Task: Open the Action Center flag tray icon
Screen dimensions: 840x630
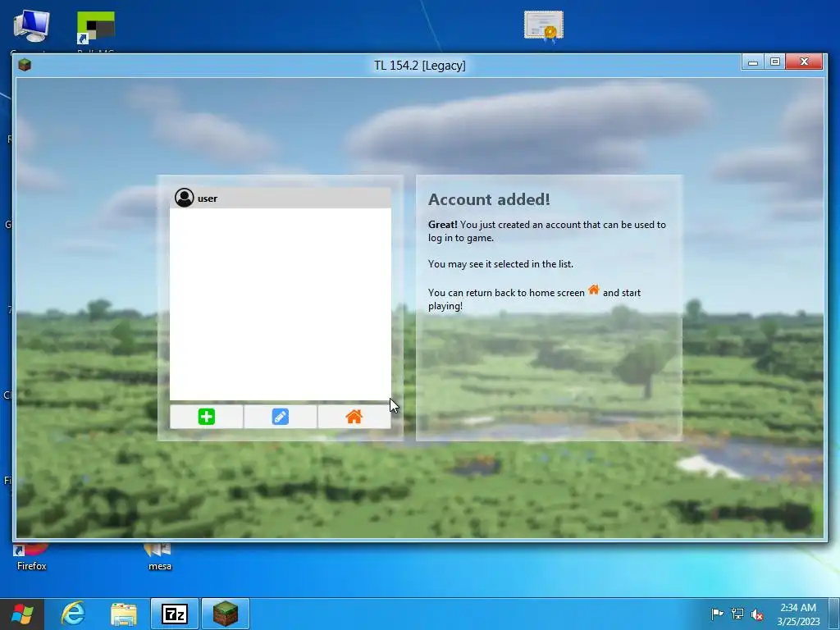Action: (x=717, y=614)
